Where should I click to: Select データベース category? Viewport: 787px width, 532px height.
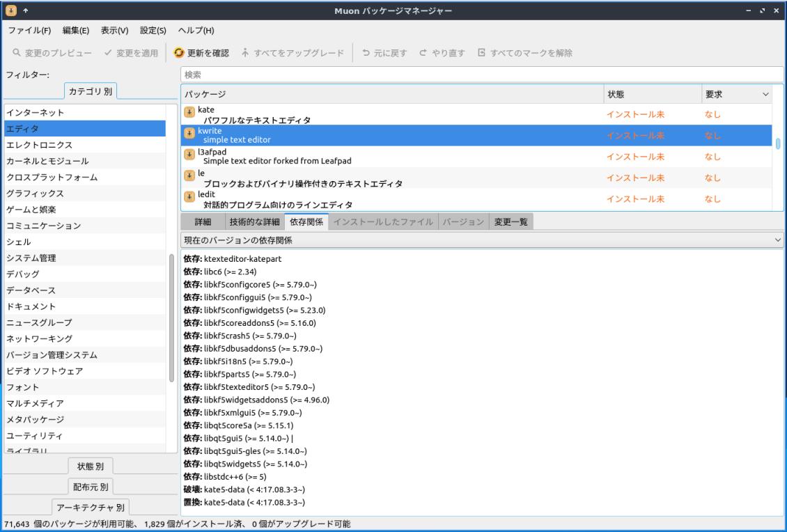pos(85,290)
